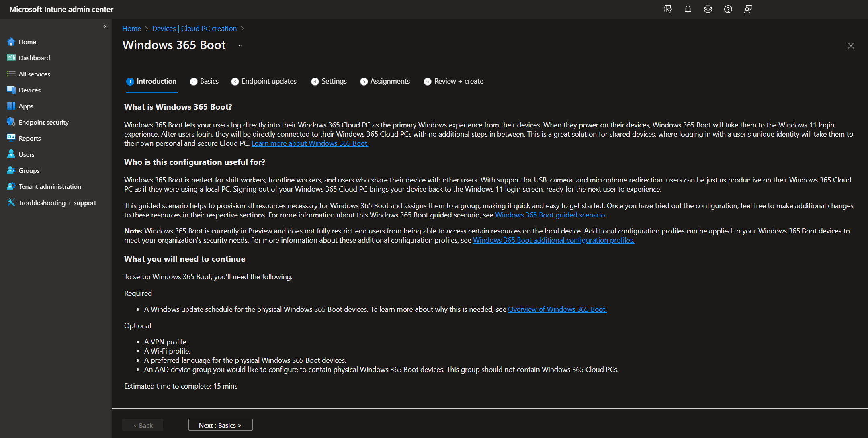The height and width of the screenshot is (438, 868).
Task: Click the step 5 circle icon
Action: [364, 82]
